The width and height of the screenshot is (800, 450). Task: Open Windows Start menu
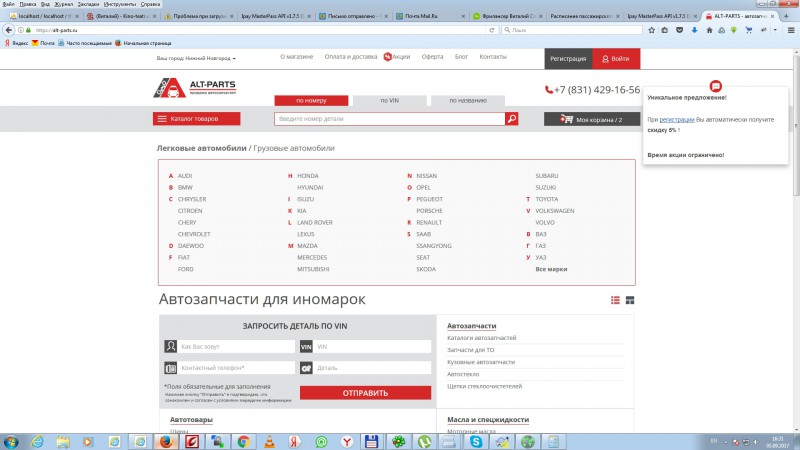pos(11,442)
